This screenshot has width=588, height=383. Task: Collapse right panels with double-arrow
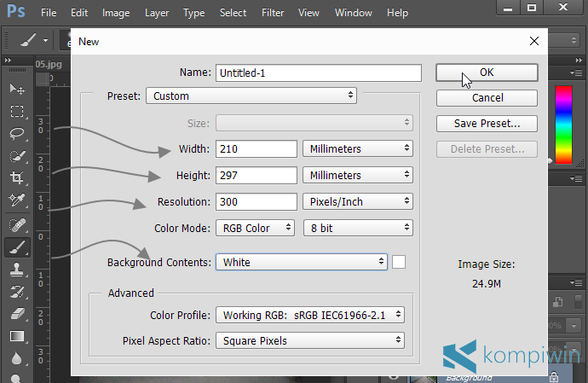pos(579,60)
